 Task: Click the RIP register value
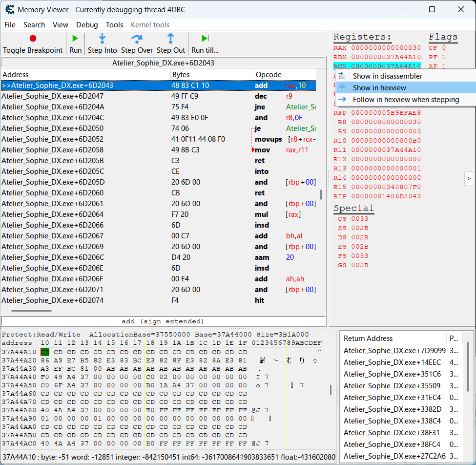point(386,196)
